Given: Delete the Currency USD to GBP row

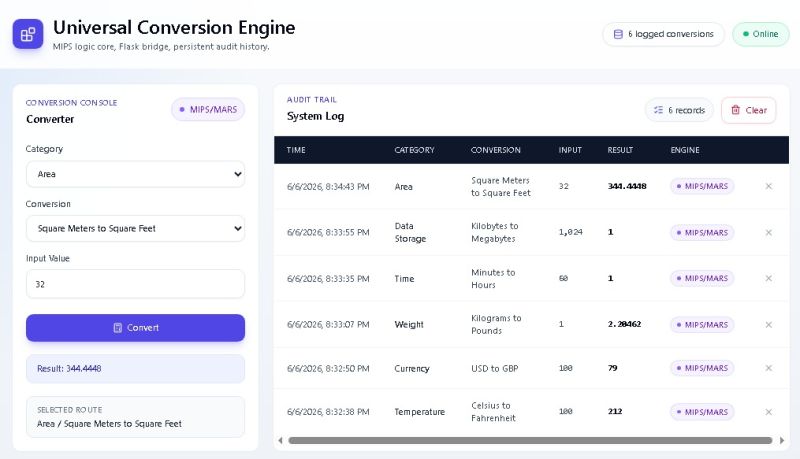Looking at the screenshot, I should (x=768, y=368).
